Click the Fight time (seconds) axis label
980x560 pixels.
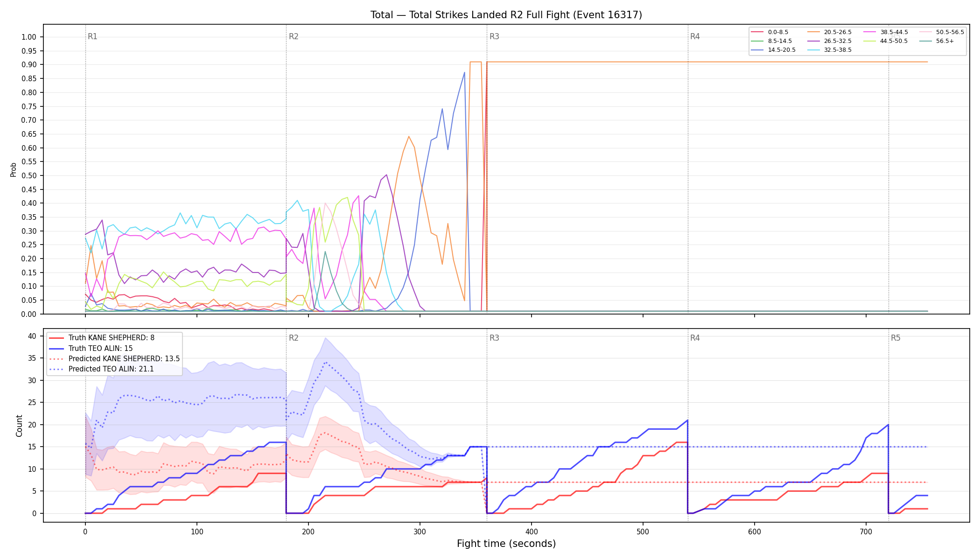506,544
